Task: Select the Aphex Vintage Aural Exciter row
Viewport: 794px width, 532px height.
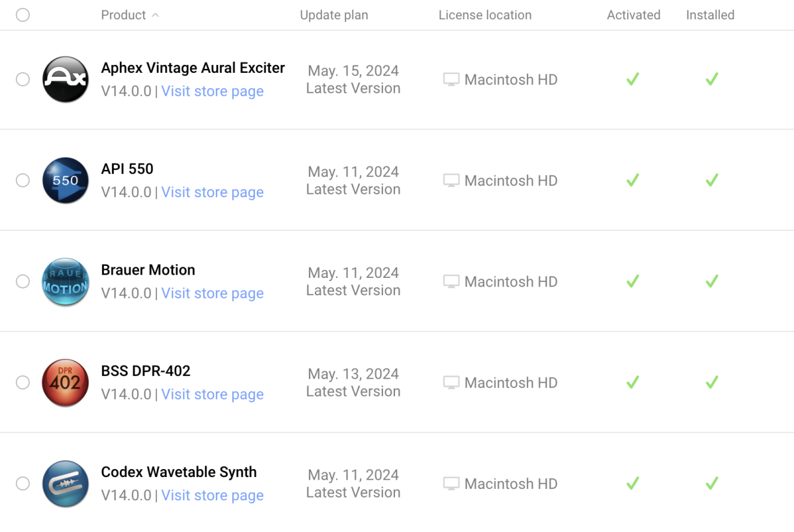Action: pos(22,79)
